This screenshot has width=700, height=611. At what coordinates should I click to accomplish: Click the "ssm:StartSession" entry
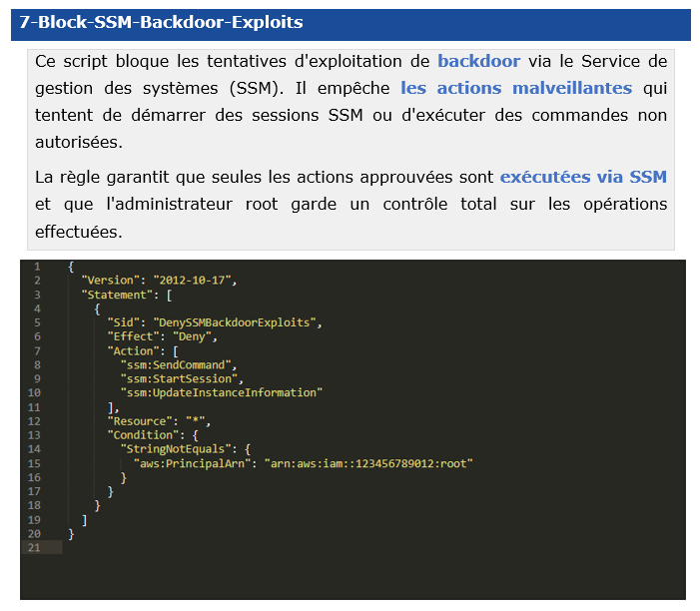[179, 379]
